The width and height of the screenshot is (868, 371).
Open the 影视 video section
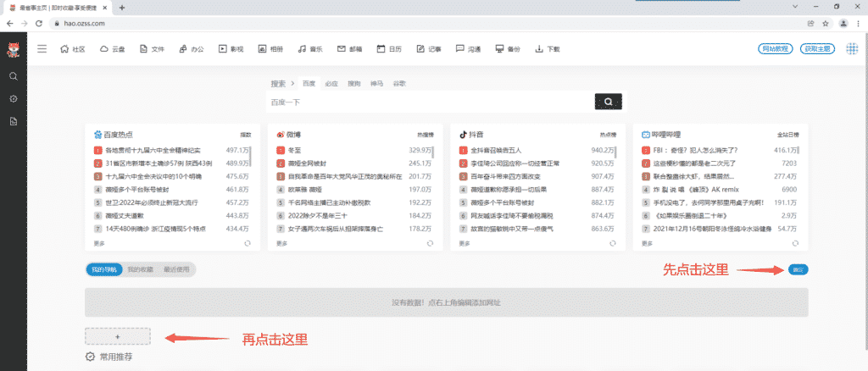pos(231,48)
